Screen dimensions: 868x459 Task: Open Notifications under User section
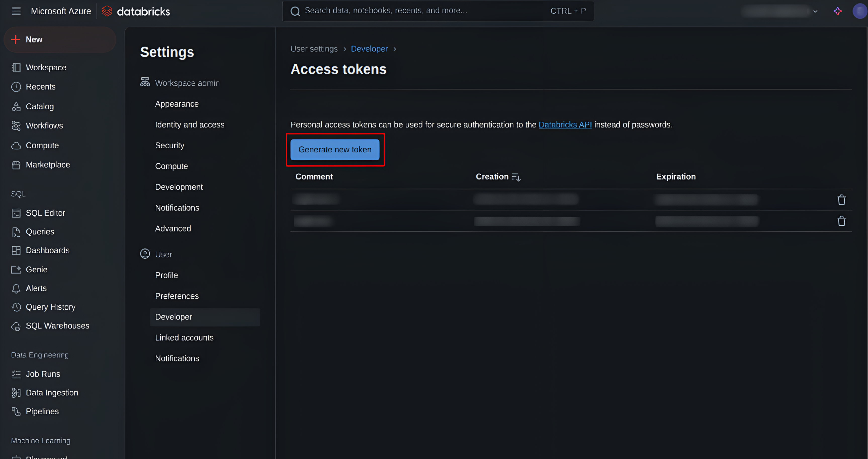pos(177,359)
